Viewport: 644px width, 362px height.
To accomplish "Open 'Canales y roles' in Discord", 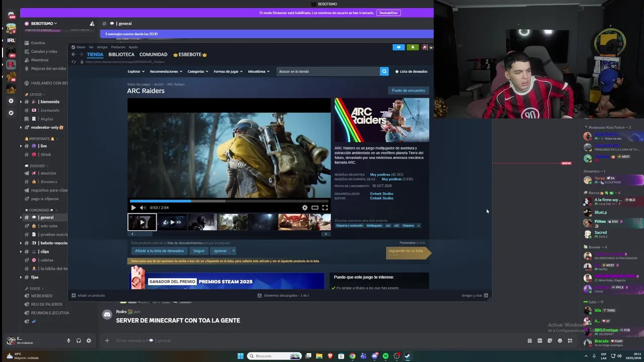I will (44, 51).
